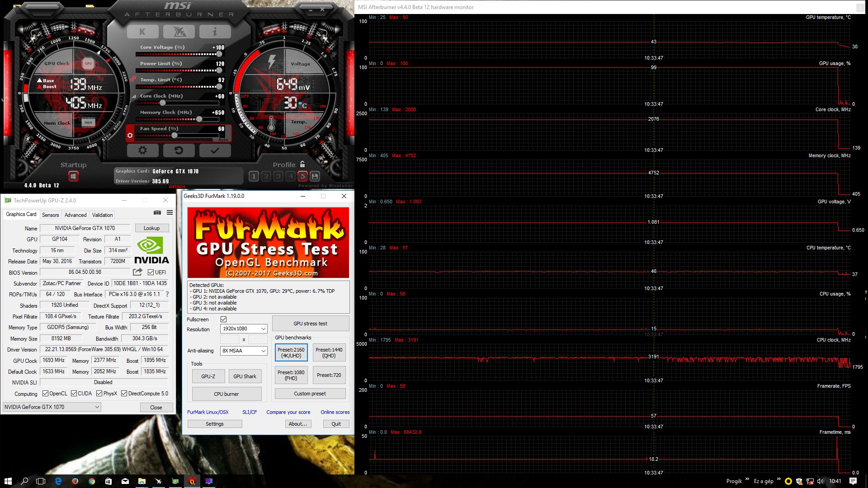
Task: Toggle the UEFI checkbox in GPU-Z
Action: [151, 272]
